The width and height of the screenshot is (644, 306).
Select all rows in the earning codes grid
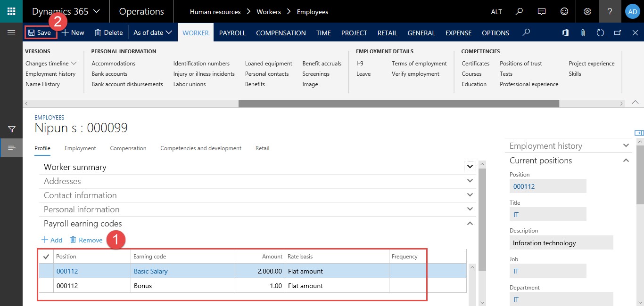(x=46, y=256)
